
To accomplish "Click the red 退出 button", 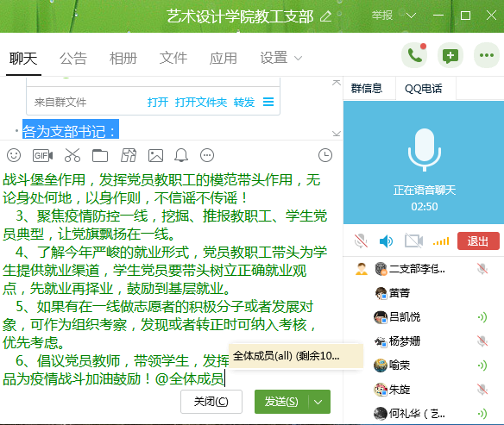I will click(x=478, y=241).
